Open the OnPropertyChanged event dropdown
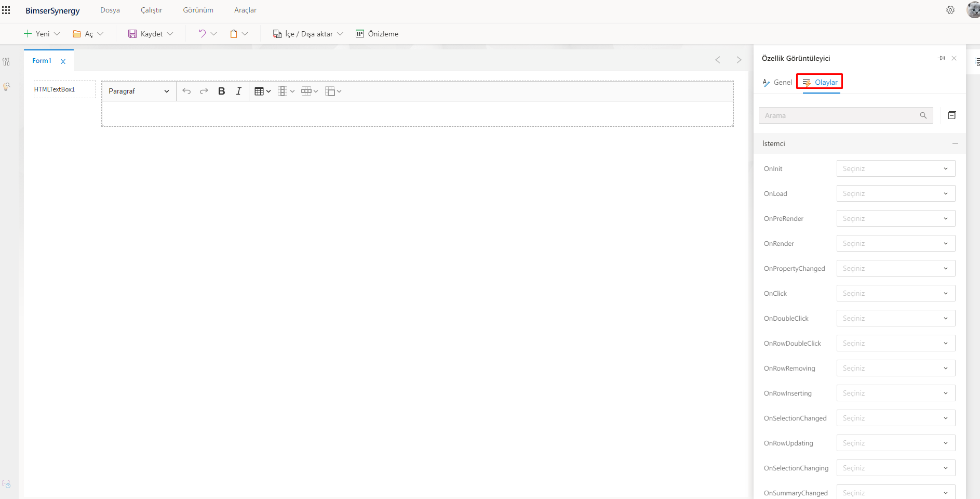This screenshot has width=980, height=499. [896, 268]
